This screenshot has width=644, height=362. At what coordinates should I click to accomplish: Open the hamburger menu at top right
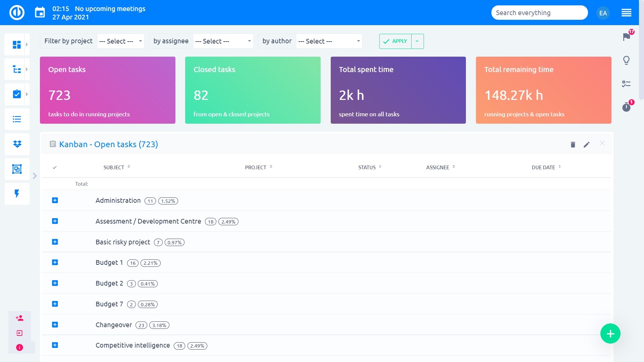pyautogui.click(x=626, y=12)
